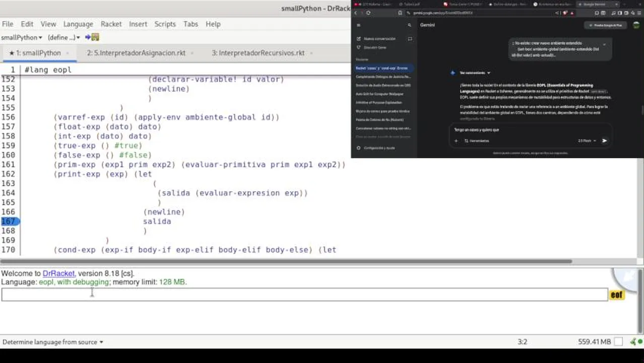Click the horizontal scrollbar under the editor
Image resolution: width=644 pixels, height=363 pixels.
pyautogui.click(x=286, y=261)
